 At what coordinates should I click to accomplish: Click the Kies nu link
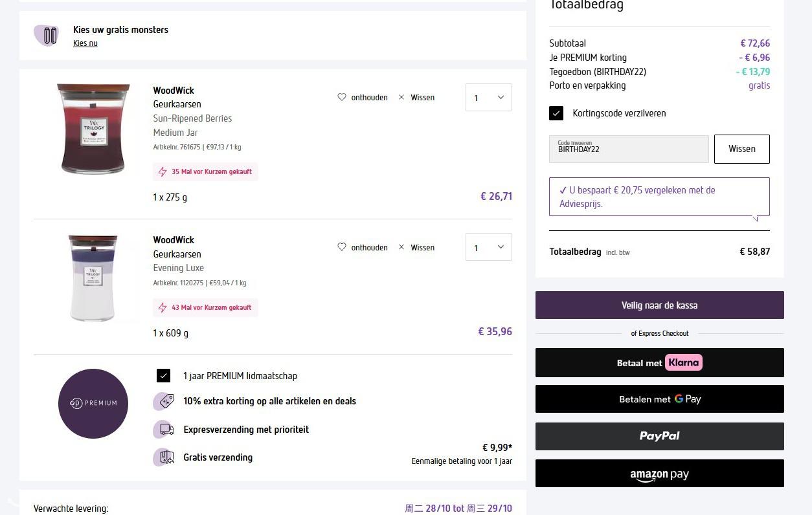click(x=85, y=43)
